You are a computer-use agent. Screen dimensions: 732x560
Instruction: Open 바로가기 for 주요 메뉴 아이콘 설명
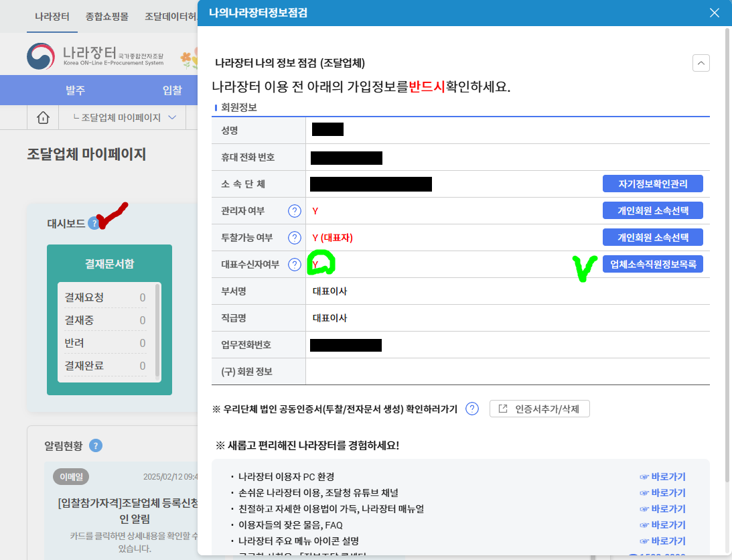pos(662,541)
